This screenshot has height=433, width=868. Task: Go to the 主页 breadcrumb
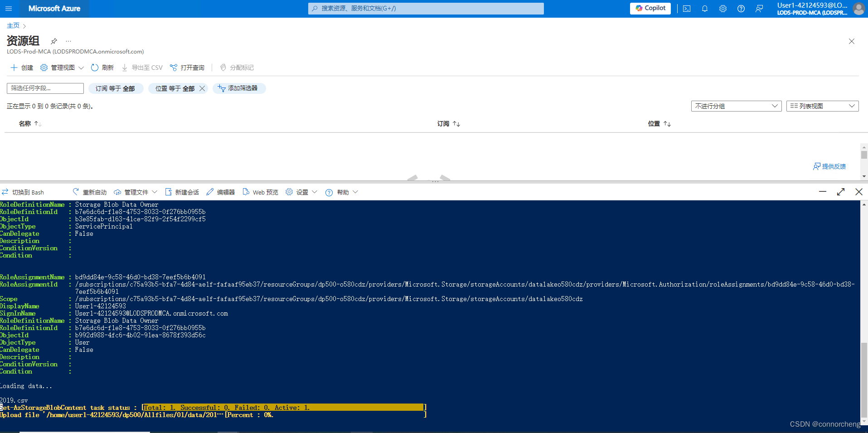click(x=13, y=26)
